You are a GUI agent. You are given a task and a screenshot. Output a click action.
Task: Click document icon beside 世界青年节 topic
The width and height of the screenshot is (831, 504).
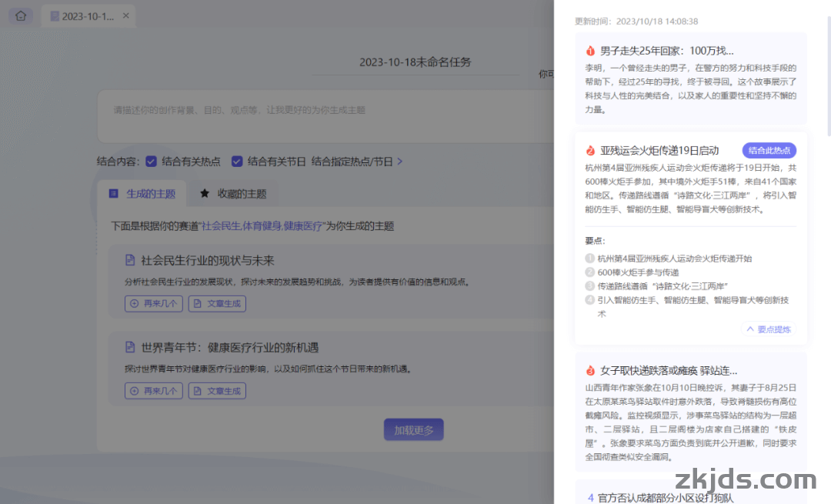pyautogui.click(x=130, y=347)
